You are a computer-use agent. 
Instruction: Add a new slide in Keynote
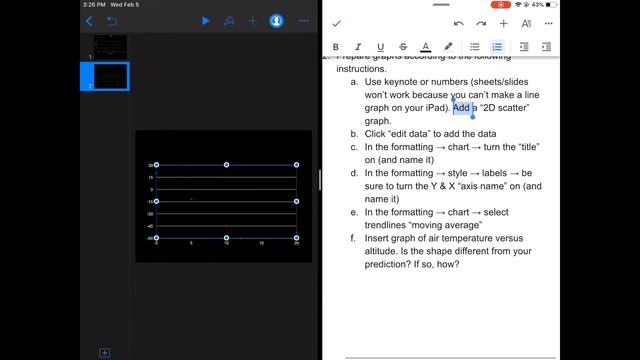click(104, 353)
